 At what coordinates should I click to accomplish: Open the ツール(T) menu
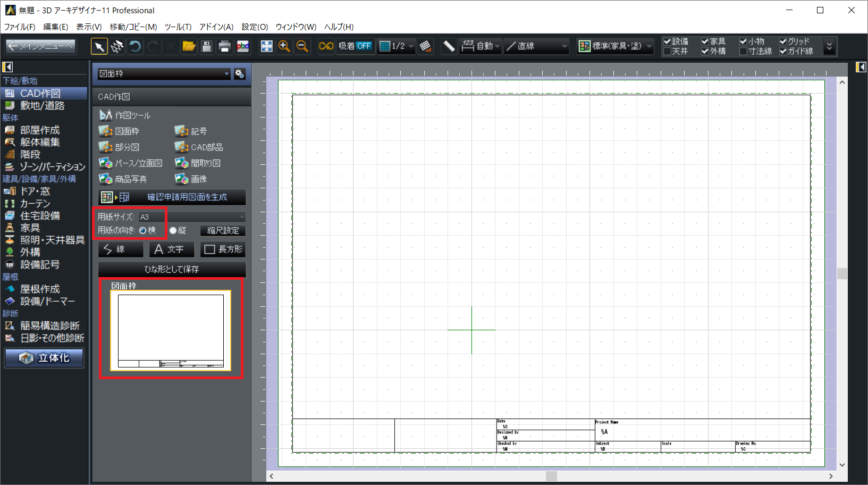178,27
